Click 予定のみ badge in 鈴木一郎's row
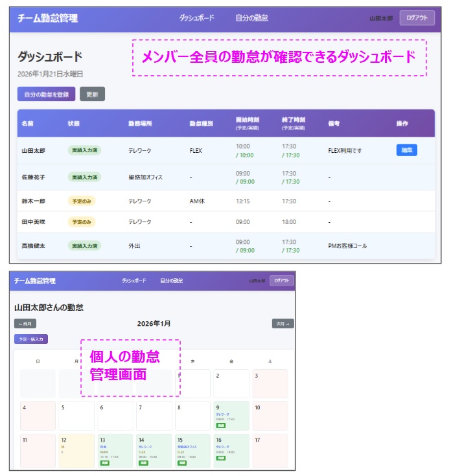Viewport: 451px width, 476px height. click(82, 201)
